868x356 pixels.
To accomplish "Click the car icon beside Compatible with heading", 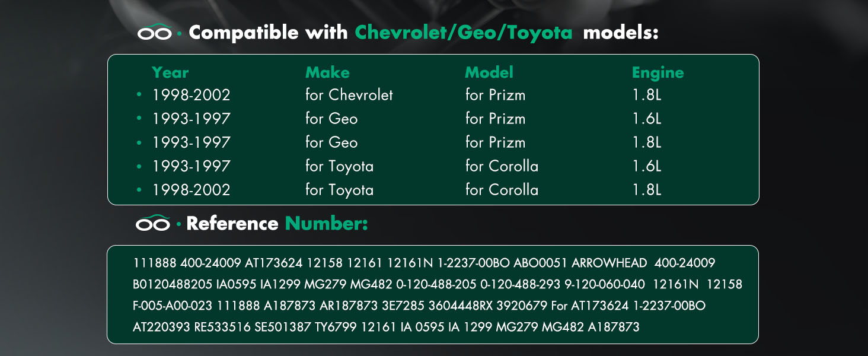I will pyautogui.click(x=154, y=33).
